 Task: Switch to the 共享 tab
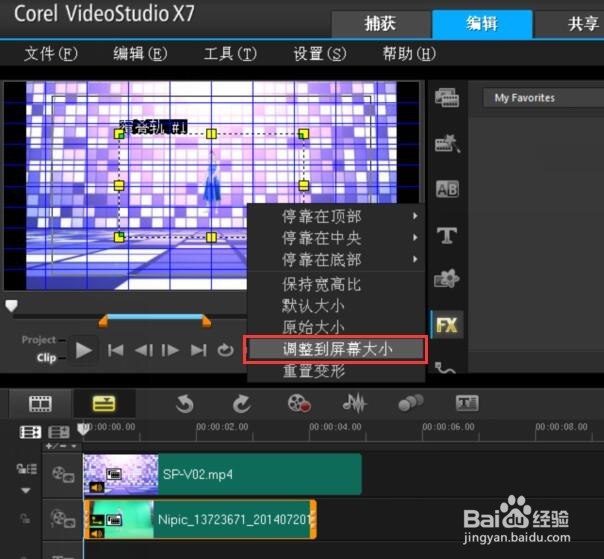click(x=570, y=24)
